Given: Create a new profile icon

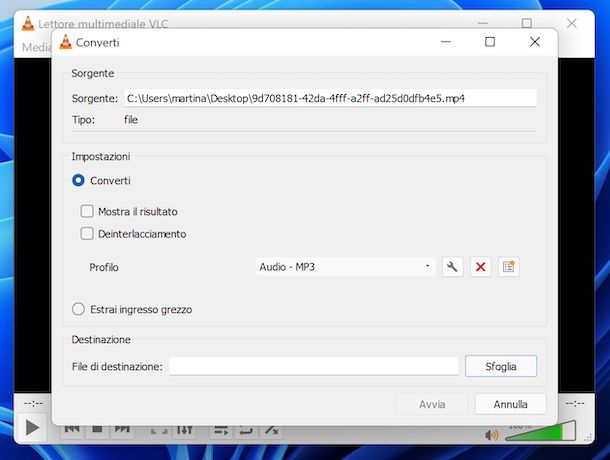Looking at the screenshot, I should click(508, 267).
